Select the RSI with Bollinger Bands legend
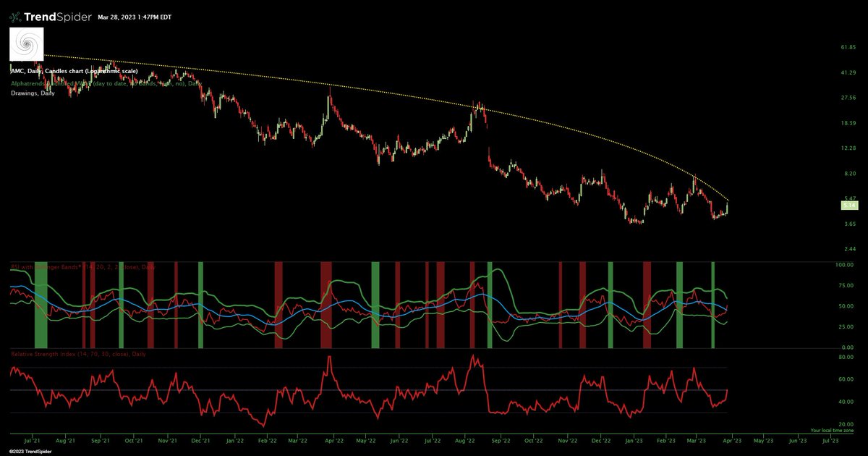The height and width of the screenshot is (456, 868). 54,266
